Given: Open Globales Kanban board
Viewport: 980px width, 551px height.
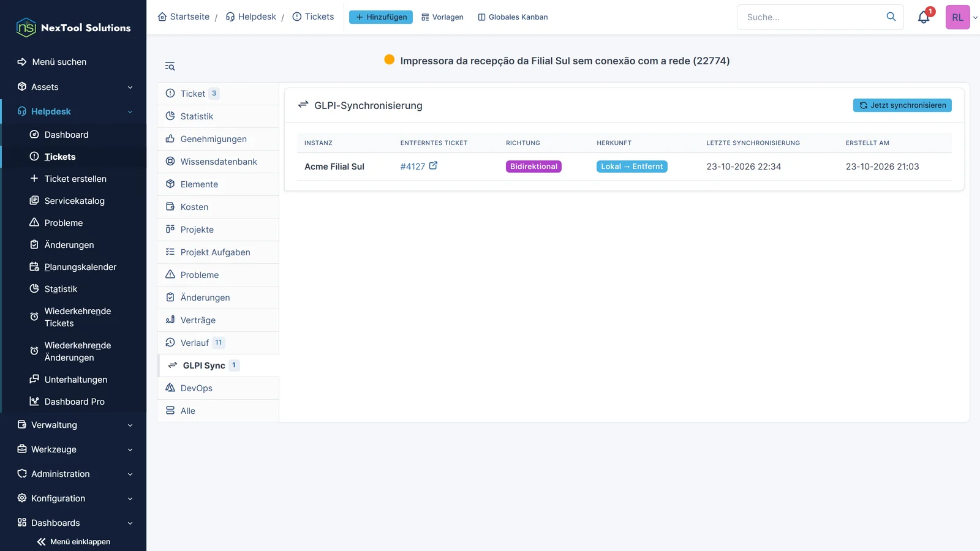Looking at the screenshot, I should click(x=513, y=17).
